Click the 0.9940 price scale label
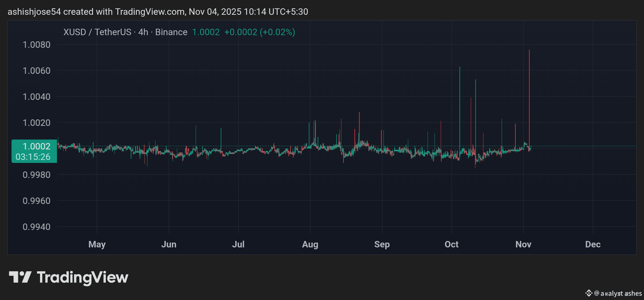The width and height of the screenshot is (644, 300). [37, 227]
